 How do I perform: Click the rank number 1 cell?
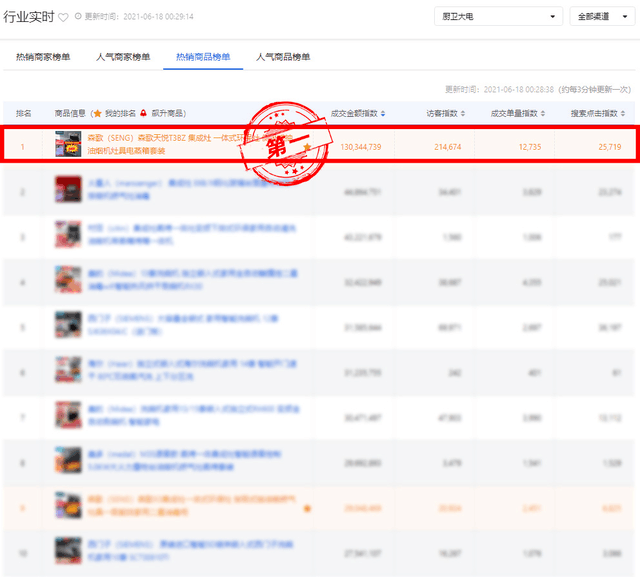tap(22, 146)
